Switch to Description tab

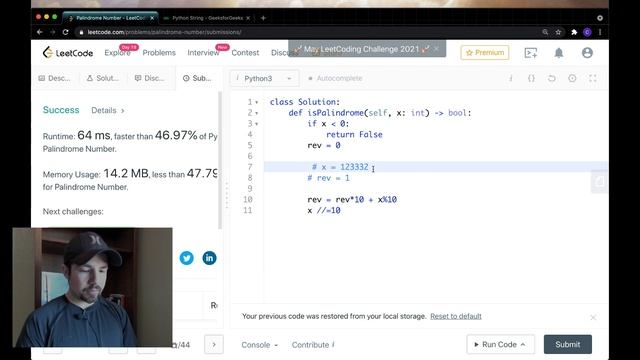pos(54,78)
